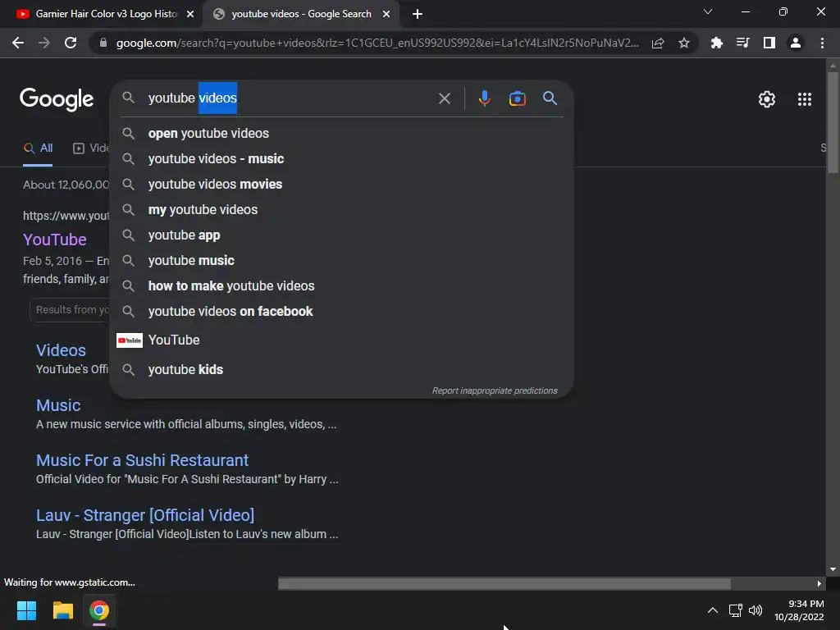Open a new browser tab
Image resolution: width=840 pixels, height=630 pixels.
[x=418, y=15]
